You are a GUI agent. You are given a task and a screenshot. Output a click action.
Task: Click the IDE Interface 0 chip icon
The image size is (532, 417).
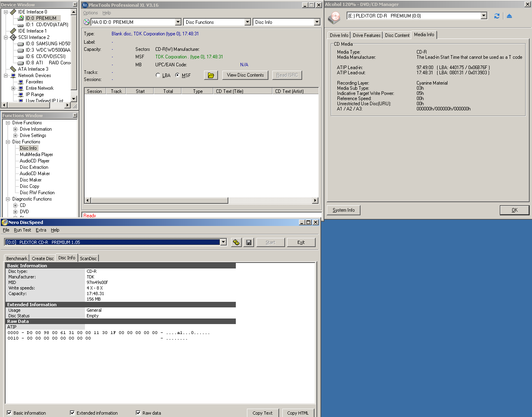pyautogui.click(x=13, y=12)
